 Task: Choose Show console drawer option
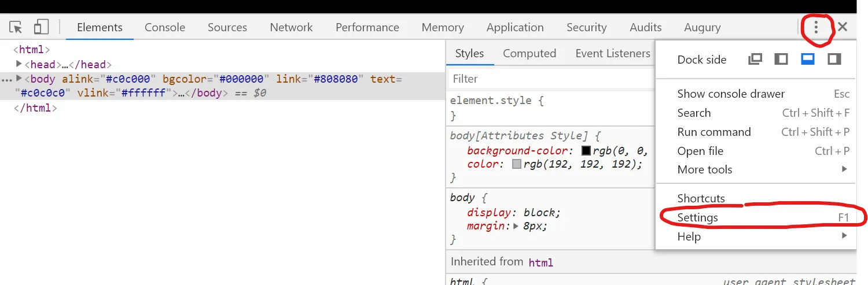(x=731, y=94)
